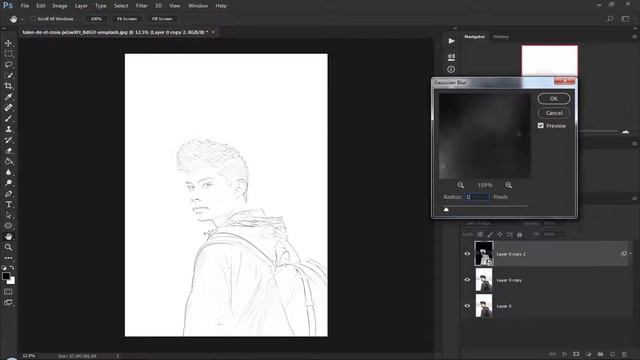The image size is (640, 360).
Task: Select the Clone Stamp tool
Action: point(8,129)
